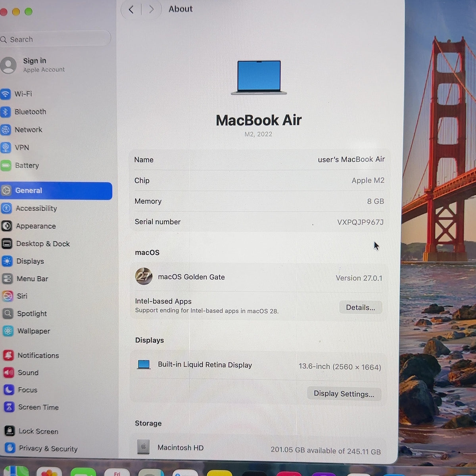This screenshot has height=476, width=476.
Task: Focus the Search field in the sidebar
Action: click(x=56, y=39)
